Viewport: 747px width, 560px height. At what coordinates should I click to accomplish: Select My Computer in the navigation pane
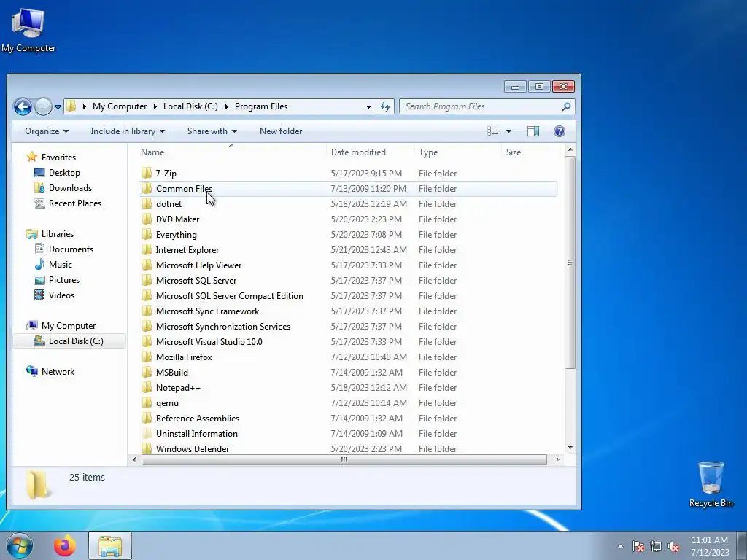[x=68, y=326]
